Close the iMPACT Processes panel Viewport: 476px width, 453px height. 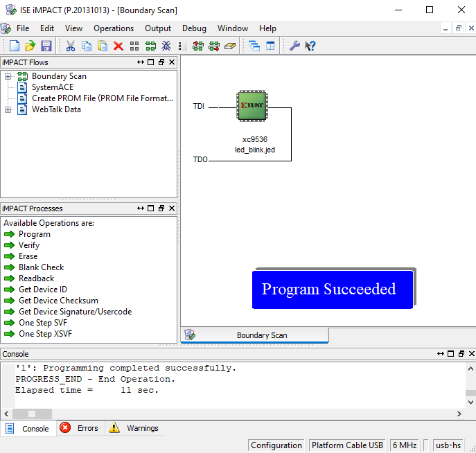tap(172, 208)
